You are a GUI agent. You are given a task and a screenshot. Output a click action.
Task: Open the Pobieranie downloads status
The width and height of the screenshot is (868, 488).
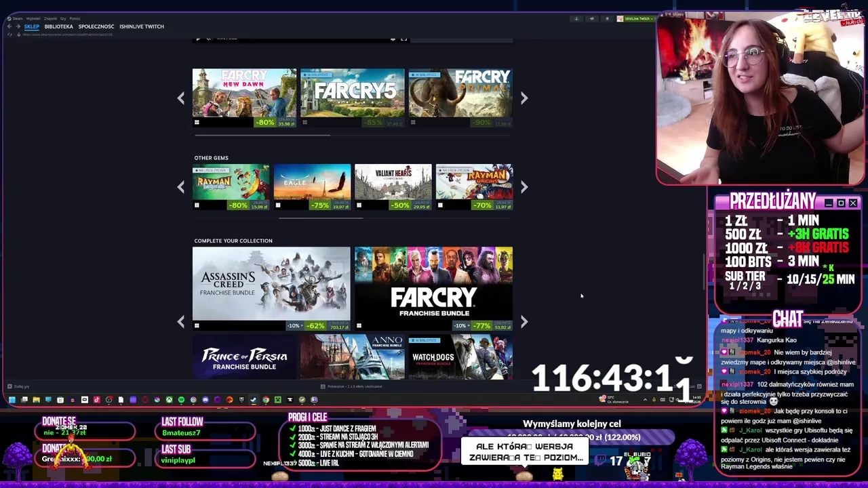pyautogui.click(x=351, y=386)
